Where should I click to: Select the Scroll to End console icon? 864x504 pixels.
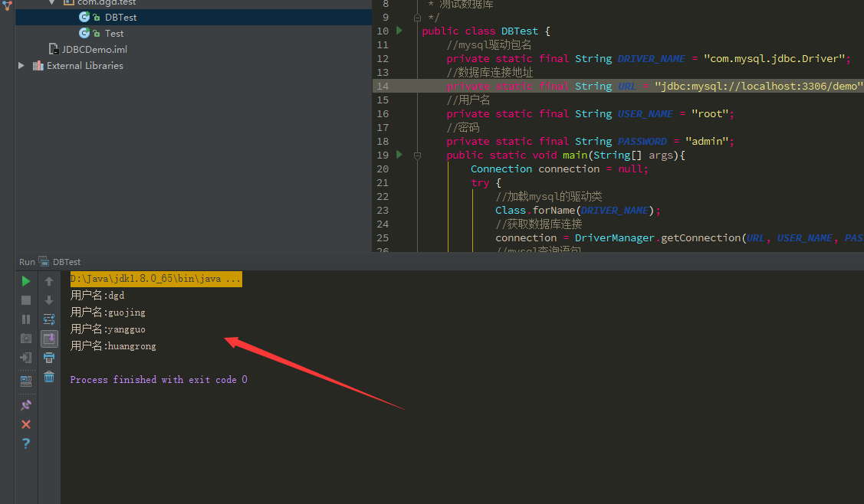pos(48,338)
